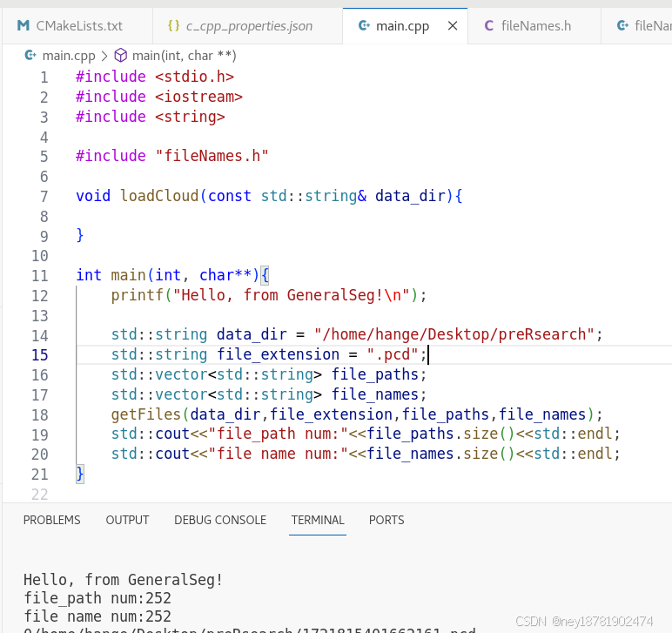Click the cube symbol icon in breadcrumb
This screenshot has width=672, height=633.
(x=121, y=55)
